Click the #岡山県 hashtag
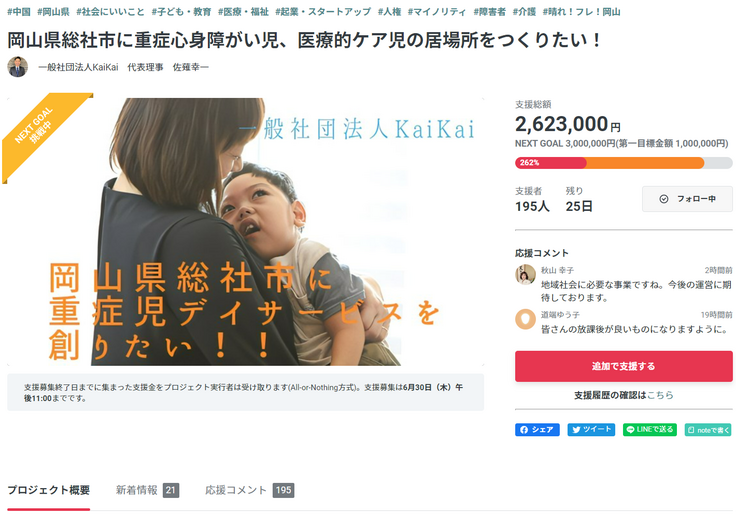 pos(53,12)
